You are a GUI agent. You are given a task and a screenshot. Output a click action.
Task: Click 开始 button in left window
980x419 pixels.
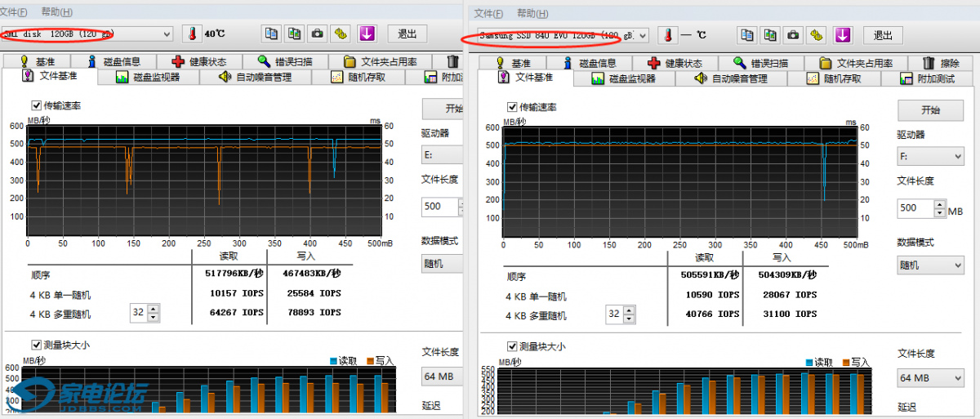pos(443,109)
